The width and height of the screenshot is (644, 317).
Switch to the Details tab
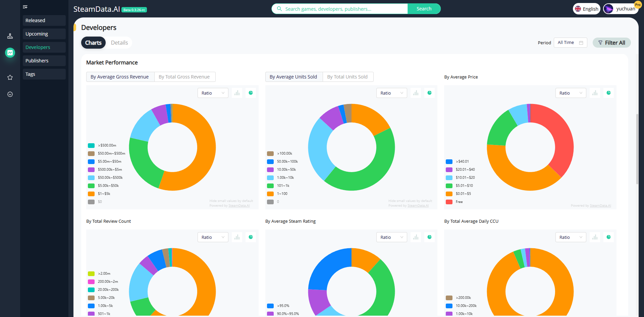tap(119, 43)
